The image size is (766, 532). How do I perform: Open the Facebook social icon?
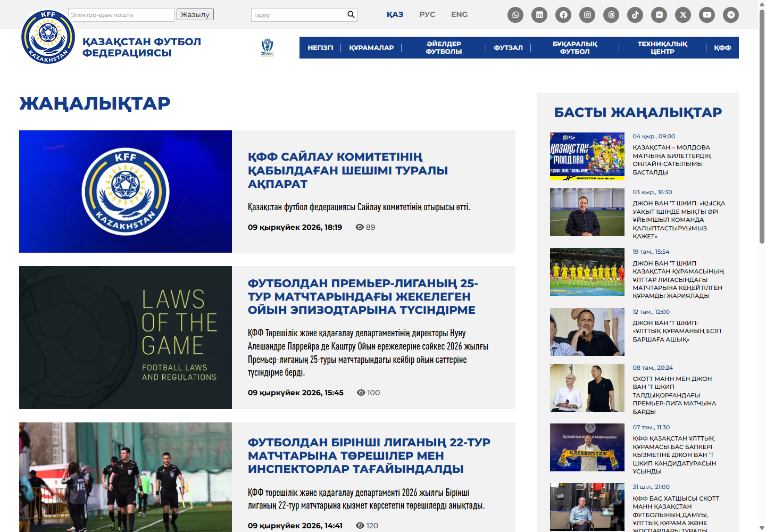(563, 15)
